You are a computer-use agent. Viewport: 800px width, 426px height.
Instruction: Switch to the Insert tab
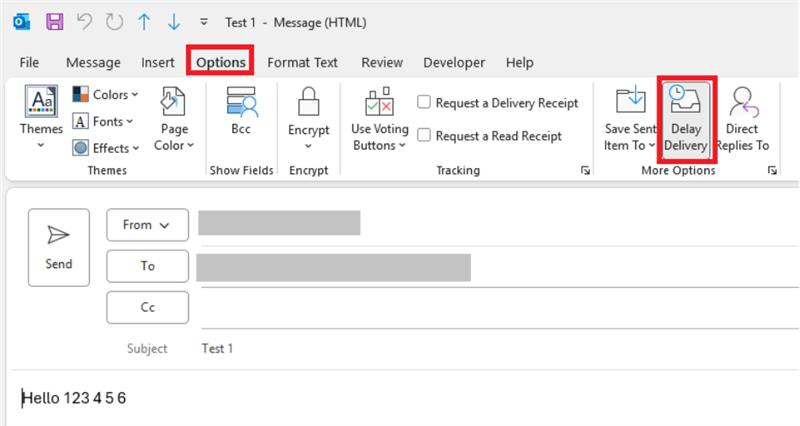(x=158, y=62)
